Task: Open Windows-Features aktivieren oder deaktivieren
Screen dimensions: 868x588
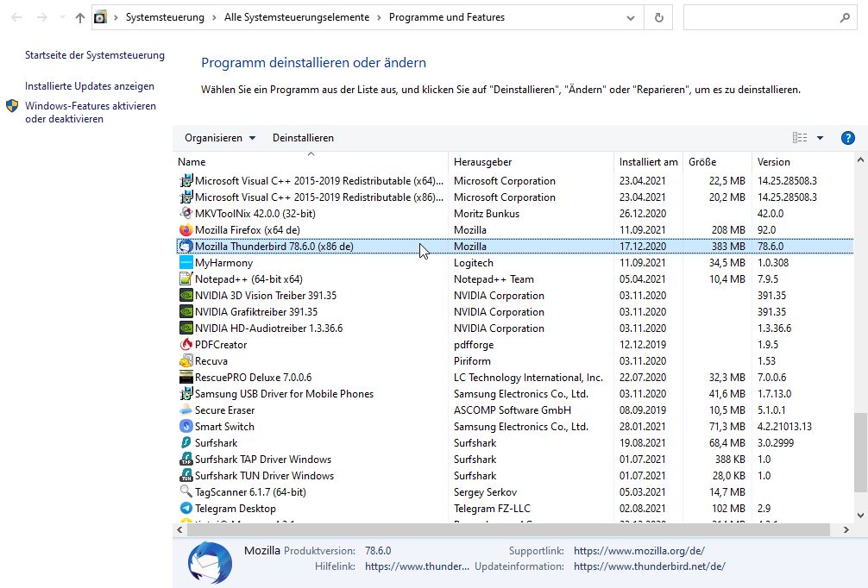Action: tap(91, 113)
